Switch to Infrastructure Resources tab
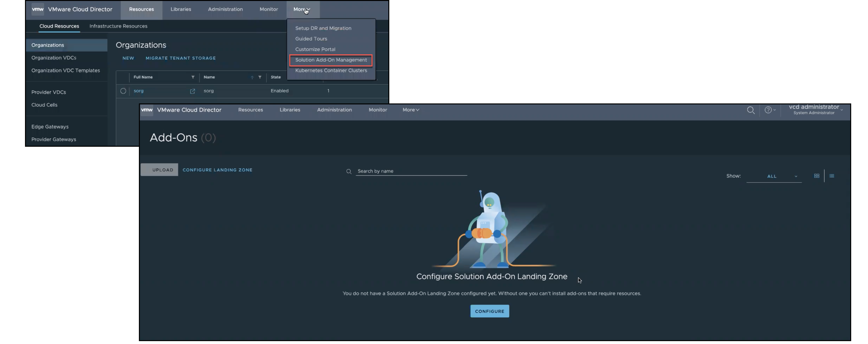 (118, 26)
